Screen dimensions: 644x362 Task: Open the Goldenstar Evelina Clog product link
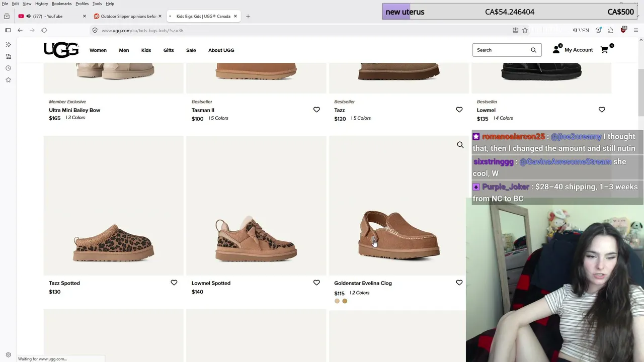(363, 283)
